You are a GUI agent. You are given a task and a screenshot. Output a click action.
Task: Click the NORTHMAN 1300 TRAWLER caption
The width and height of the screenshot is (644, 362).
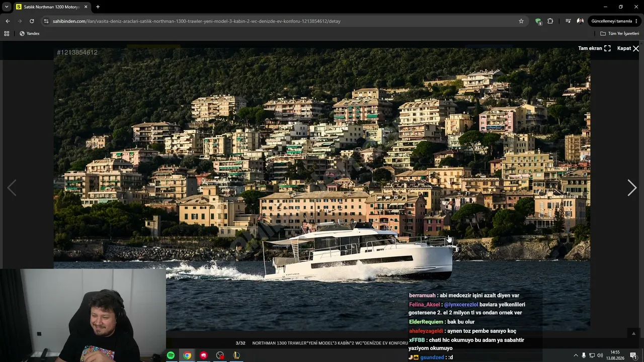click(330, 343)
